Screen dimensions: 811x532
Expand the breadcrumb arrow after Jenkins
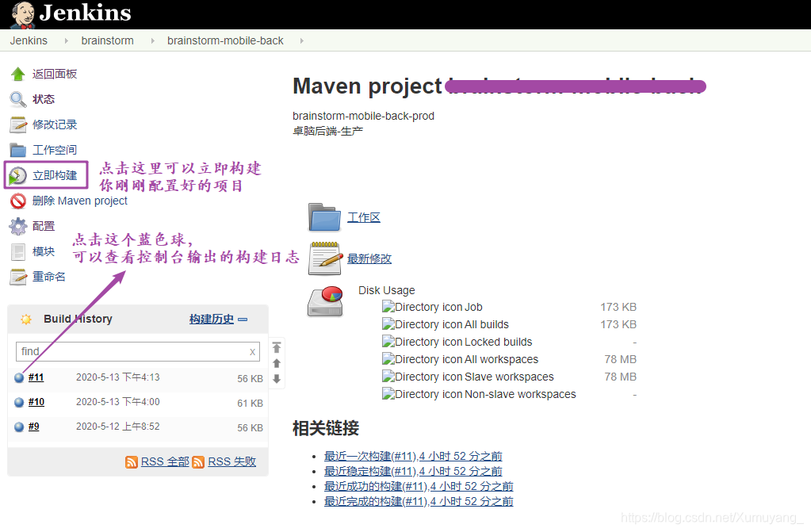tap(67, 40)
